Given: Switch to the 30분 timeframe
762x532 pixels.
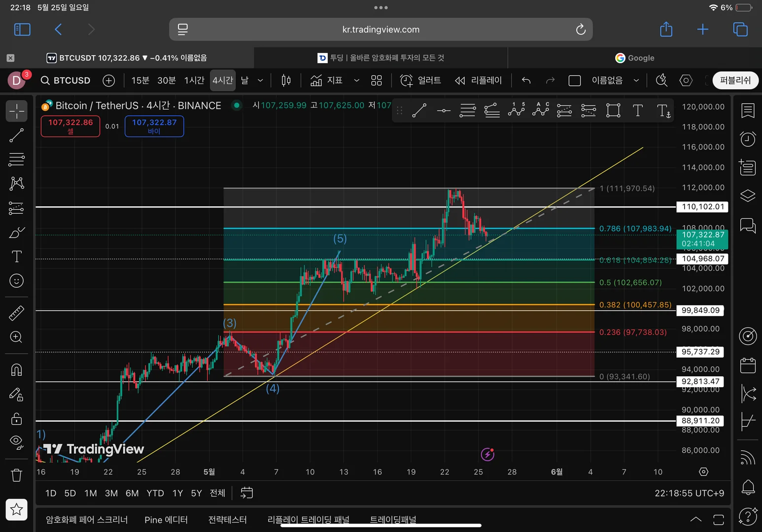Looking at the screenshot, I should click(x=166, y=80).
